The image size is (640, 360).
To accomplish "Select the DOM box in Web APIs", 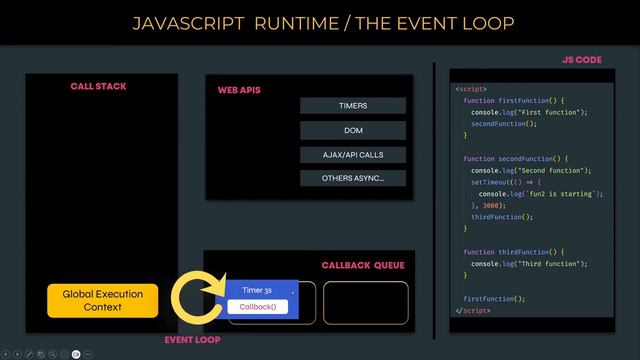I will pyautogui.click(x=353, y=131).
